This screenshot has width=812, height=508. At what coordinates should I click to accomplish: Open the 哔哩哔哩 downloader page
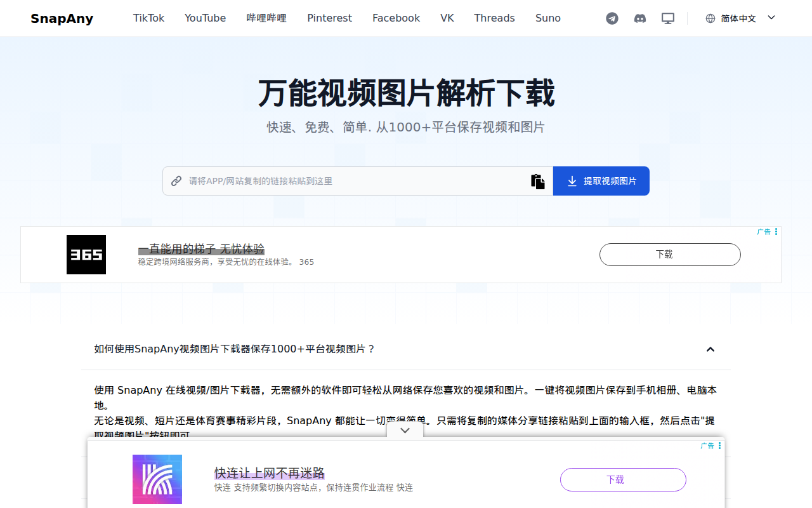click(266, 18)
